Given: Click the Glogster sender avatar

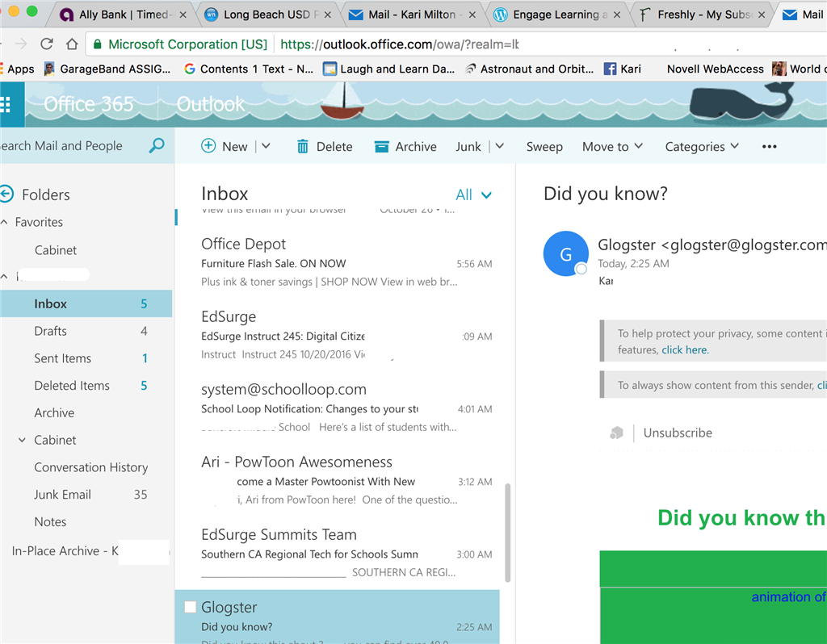Looking at the screenshot, I should tap(566, 253).
